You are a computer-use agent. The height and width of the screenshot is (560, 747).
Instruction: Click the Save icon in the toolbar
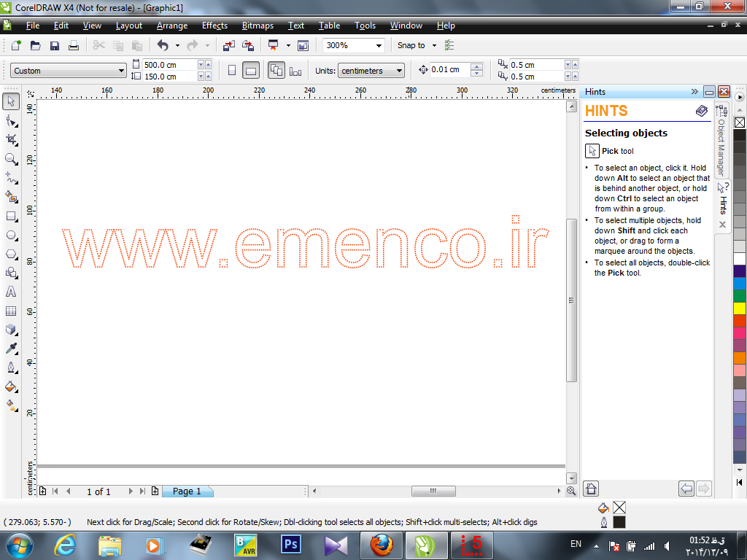tap(54, 46)
